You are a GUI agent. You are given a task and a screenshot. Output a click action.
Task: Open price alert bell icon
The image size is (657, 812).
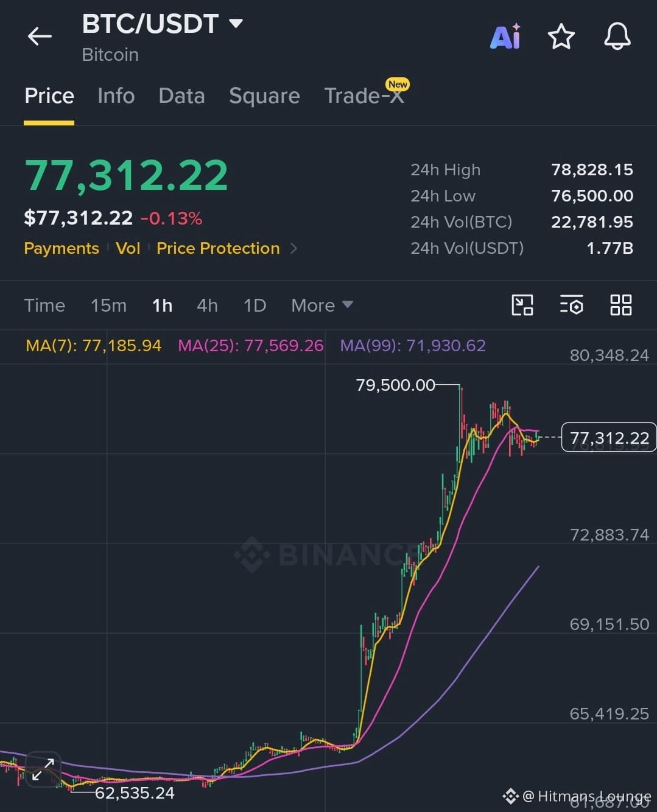click(617, 37)
